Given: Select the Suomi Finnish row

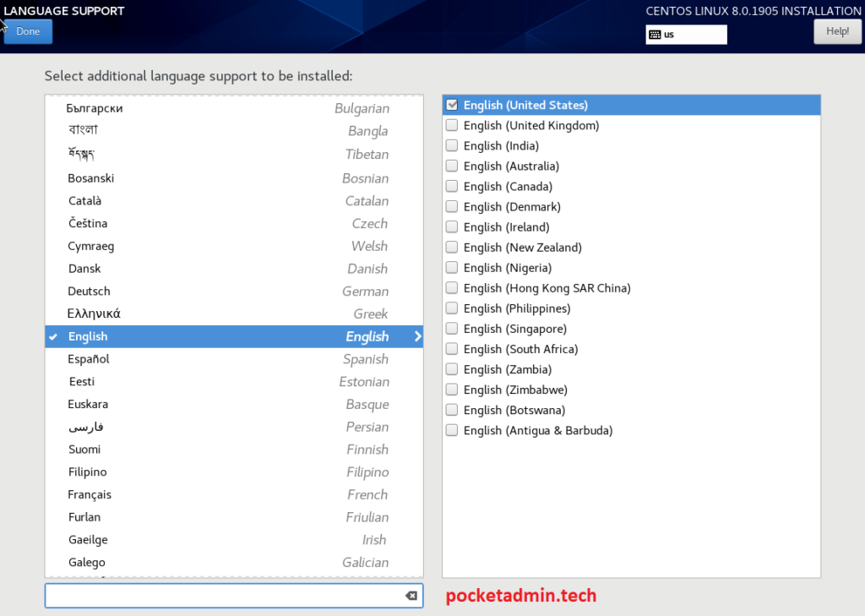Looking at the screenshot, I should point(84,450).
